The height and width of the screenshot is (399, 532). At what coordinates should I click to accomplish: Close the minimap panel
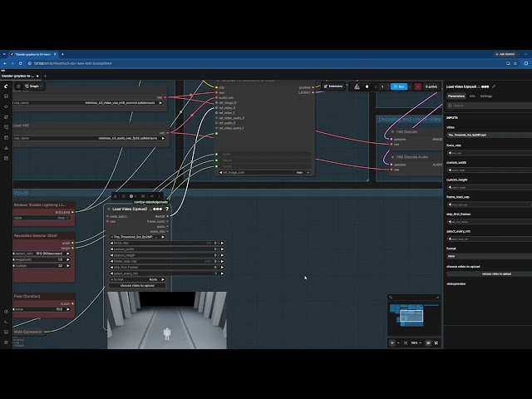tap(438, 298)
